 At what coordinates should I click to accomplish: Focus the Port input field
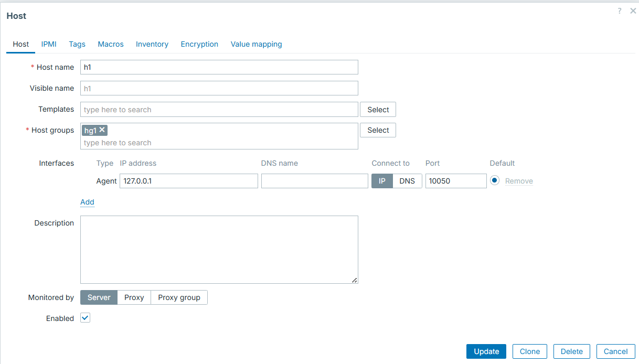[455, 181]
